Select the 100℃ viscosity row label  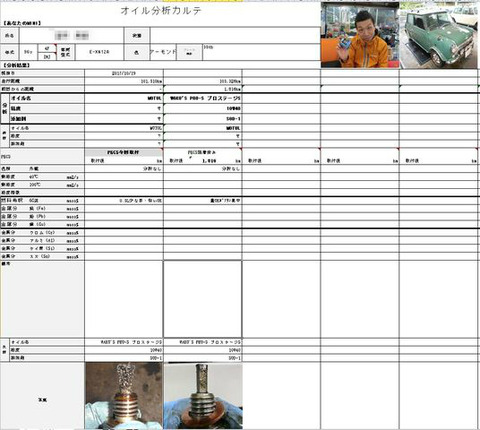pos(42,185)
